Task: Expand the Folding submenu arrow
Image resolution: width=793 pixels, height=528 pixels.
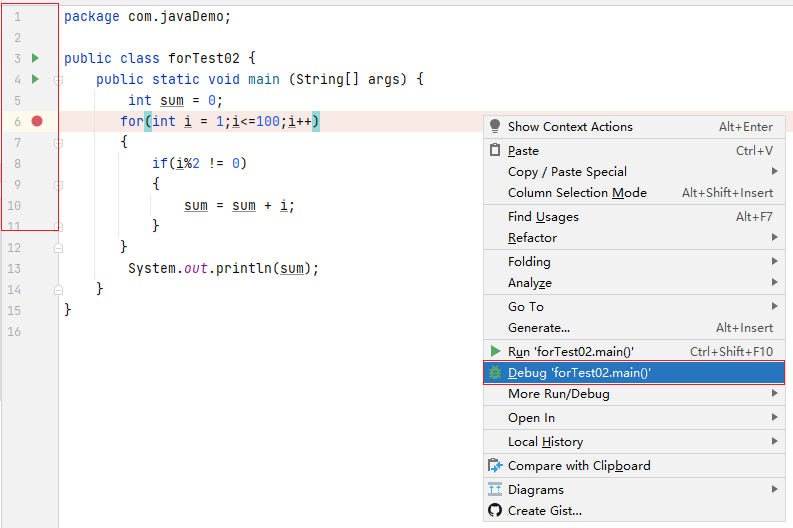Action: pyautogui.click(x=774, y=261)
